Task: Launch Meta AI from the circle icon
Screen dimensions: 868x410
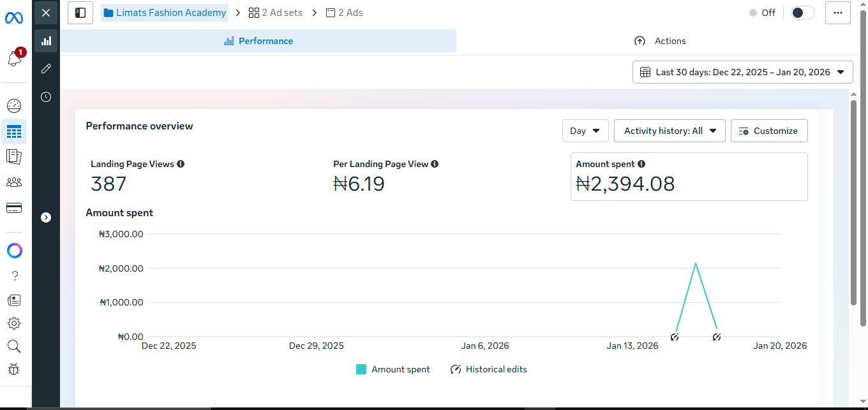Action: [14, 251]
